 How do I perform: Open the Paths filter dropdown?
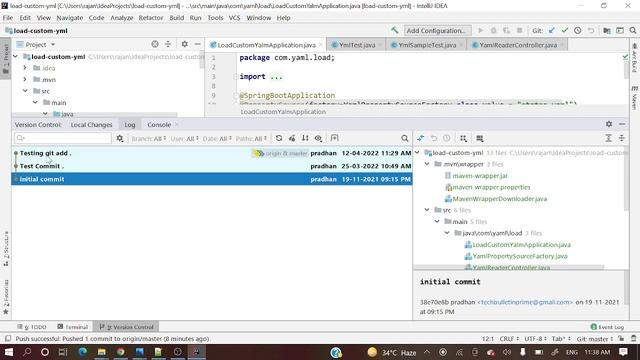click(x=251, y=139)
